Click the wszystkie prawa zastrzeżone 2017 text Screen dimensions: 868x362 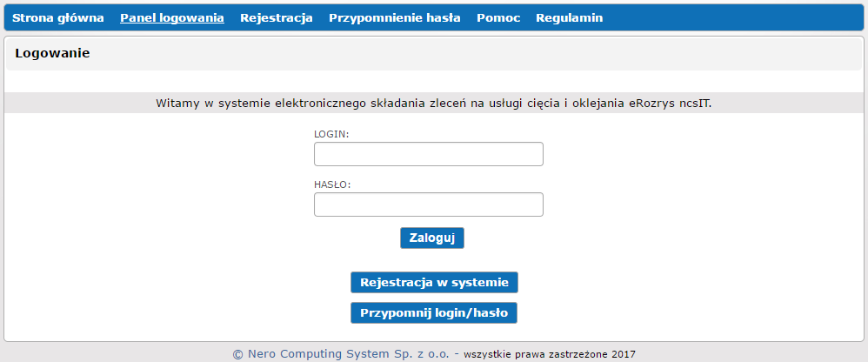click(550, 354)
